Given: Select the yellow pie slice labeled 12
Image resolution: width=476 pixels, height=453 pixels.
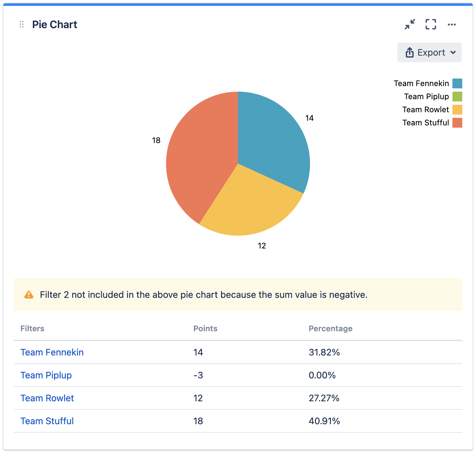Looking at the screenshot, I should 249,206.
